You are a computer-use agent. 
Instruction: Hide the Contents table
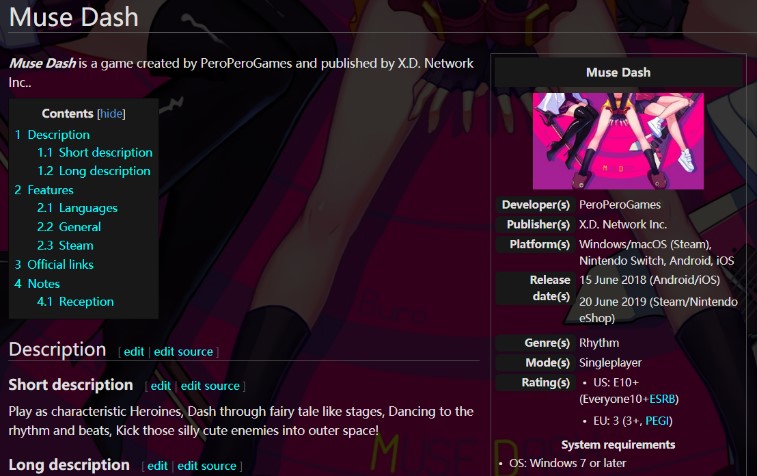(x=111, y=114)
